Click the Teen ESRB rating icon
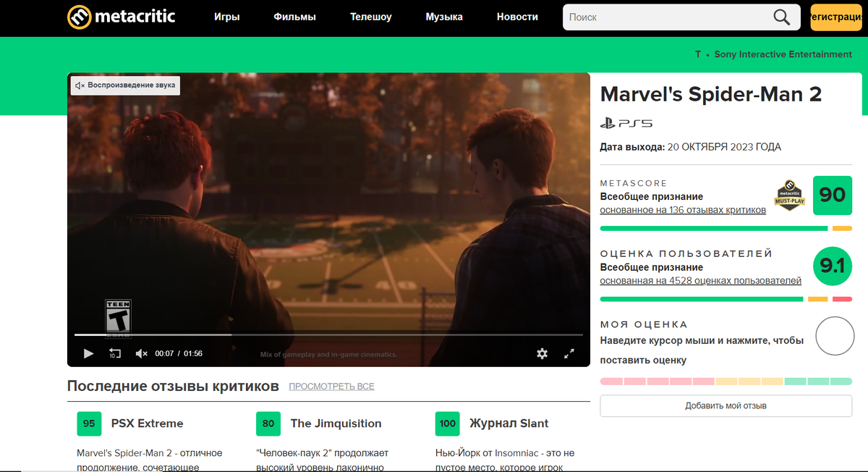 coord(118,319)
